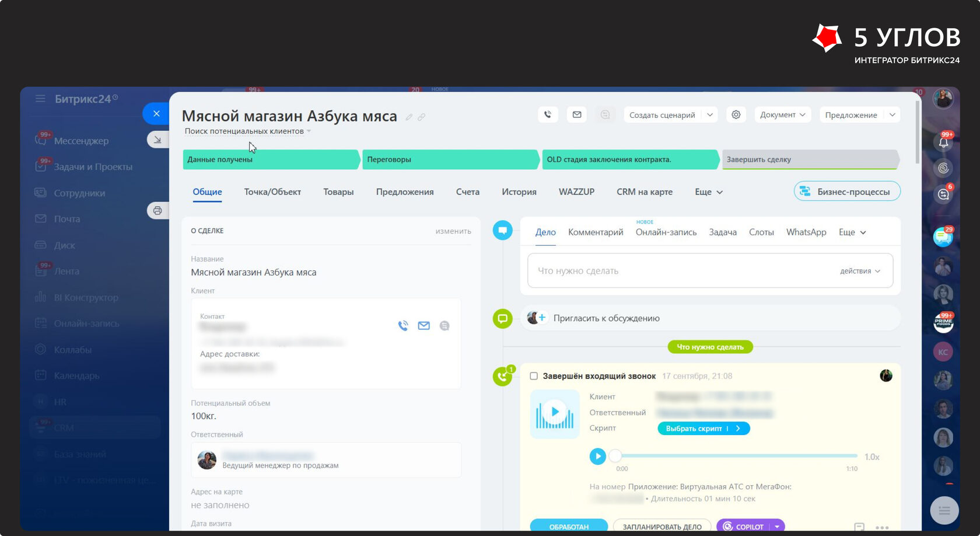The height and width of the screenshot is (536, 980).
Task: Tick the Завершён входящий звонок checkbox
Action: [533, 376]
